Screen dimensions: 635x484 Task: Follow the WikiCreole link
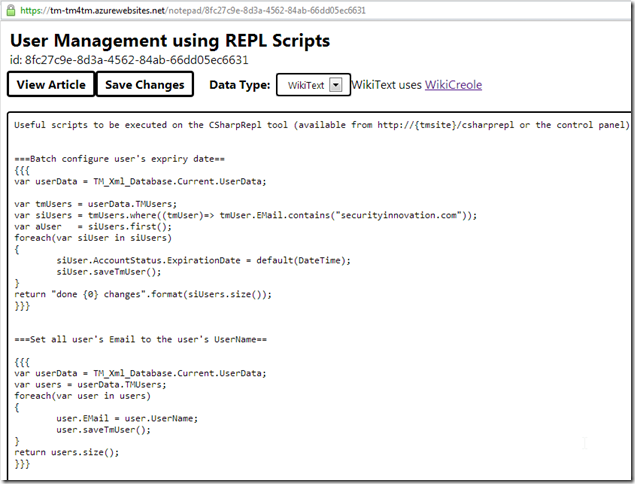pos(453,85)
